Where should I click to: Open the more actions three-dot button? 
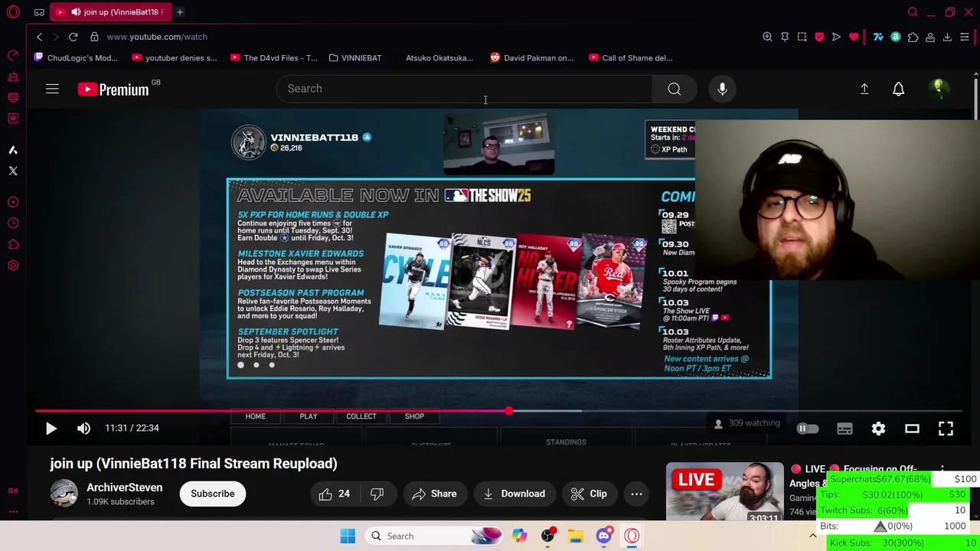pyautogui.click(x=636, y=494)
